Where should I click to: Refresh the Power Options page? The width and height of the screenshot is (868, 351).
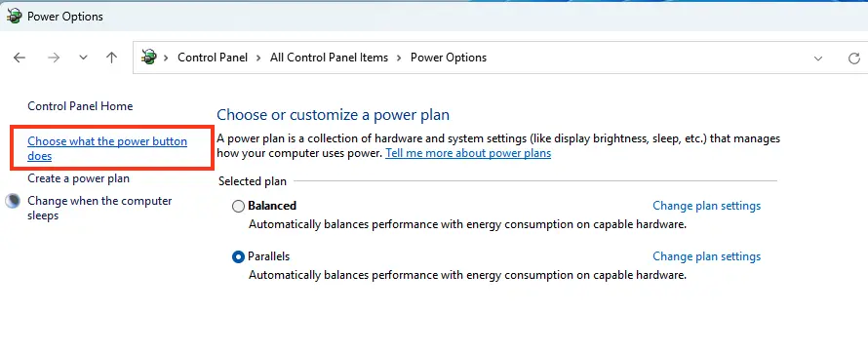click(854, 58)
